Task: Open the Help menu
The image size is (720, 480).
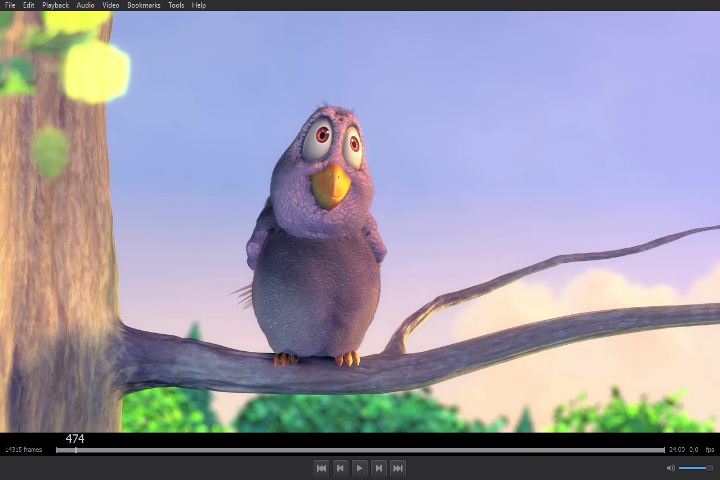Action: point(199,5)
